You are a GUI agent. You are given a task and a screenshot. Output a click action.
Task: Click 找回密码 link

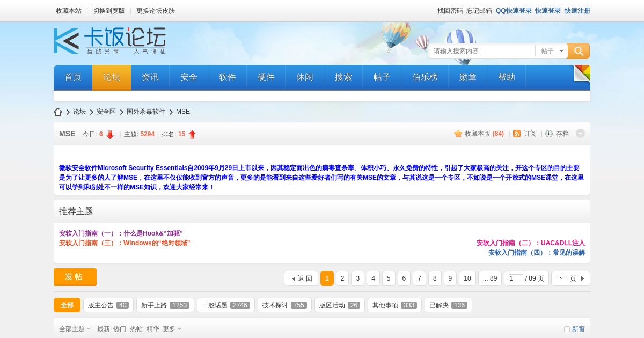450,11
